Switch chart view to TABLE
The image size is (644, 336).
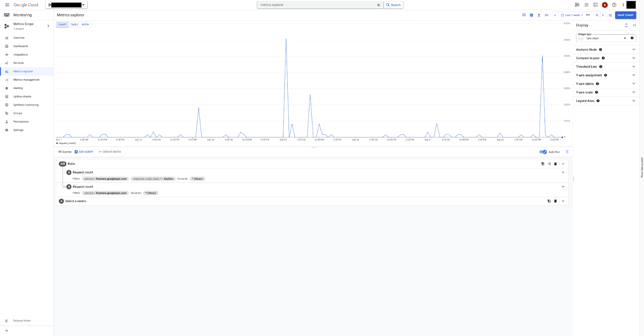point(74,25)
